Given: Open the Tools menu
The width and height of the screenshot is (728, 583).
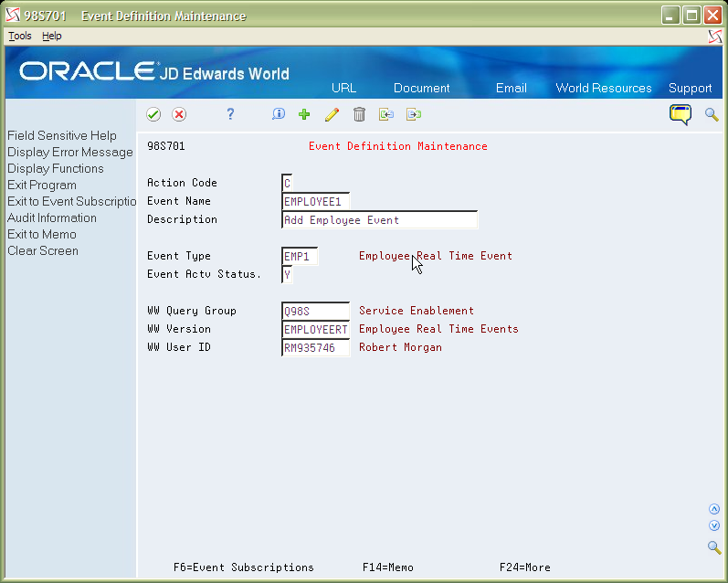Looking at the screenshot, I should point(20,36).
